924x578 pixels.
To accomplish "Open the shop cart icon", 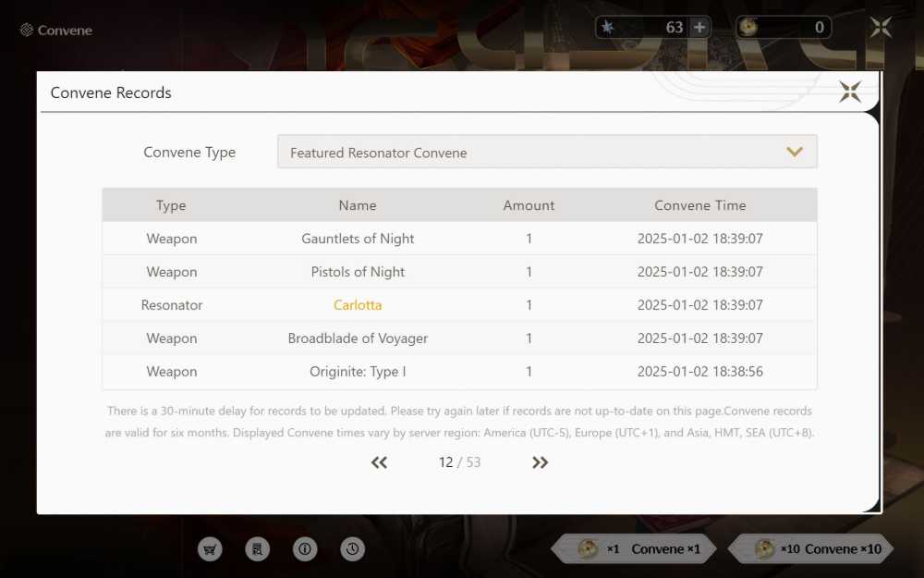I will coord(210,549).
